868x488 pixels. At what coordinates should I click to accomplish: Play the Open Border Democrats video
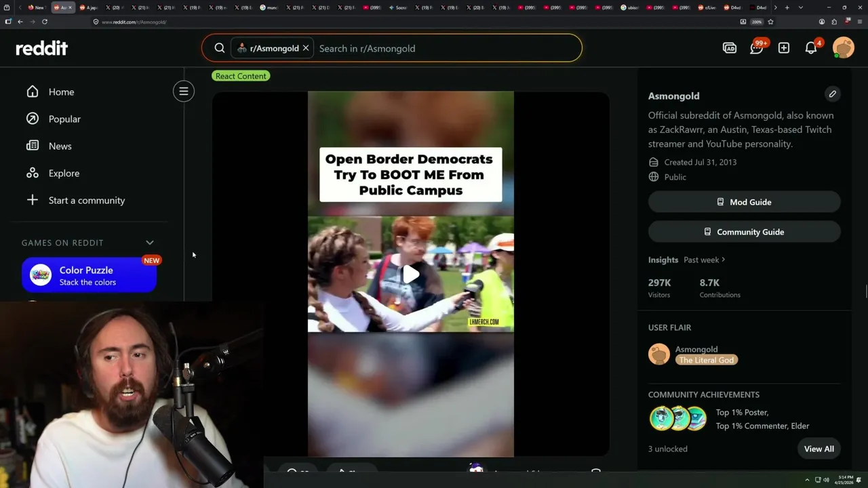(x=411, y=274)
